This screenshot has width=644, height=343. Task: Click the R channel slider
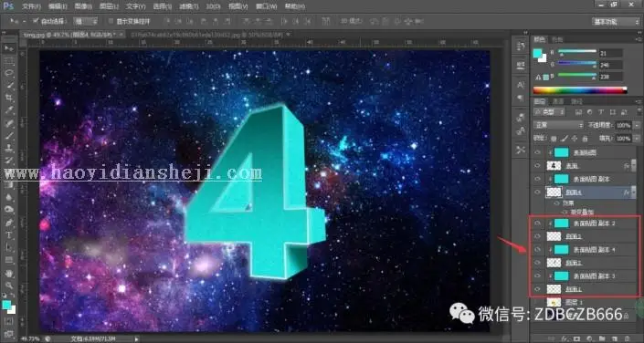577,52
